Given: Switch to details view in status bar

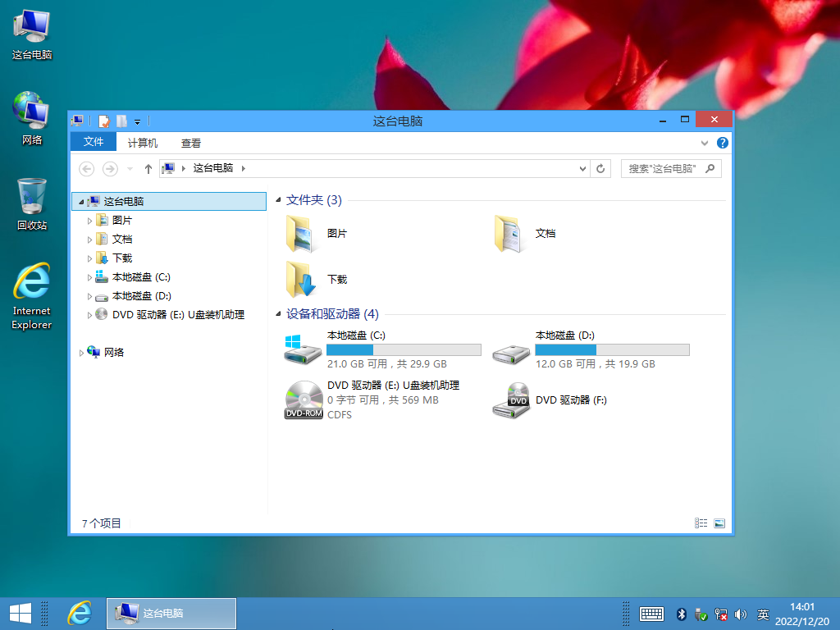Looking at the screenshot, I should tap(701, 523).
